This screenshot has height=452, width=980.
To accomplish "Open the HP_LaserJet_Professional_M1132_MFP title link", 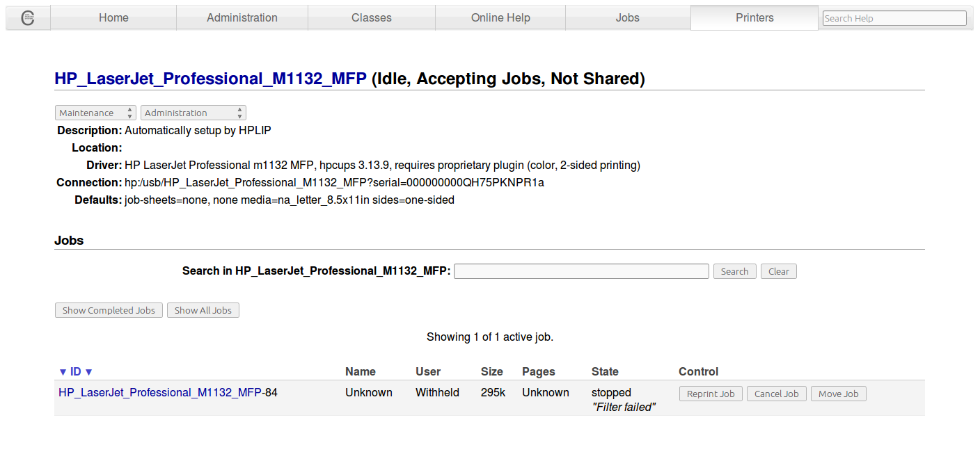I will pyautogui.click(x=210, y=79).
